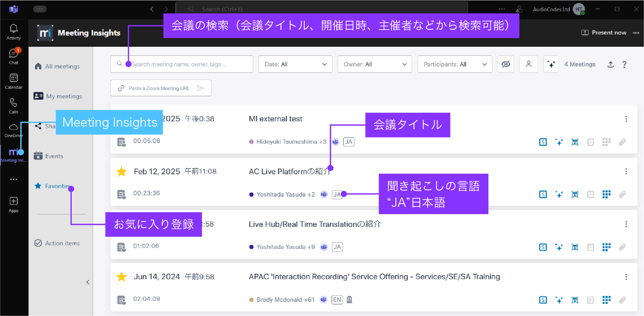644x316 pixels.
Task: Open Chat in Teams sidebar
Action: coord(13,56)
